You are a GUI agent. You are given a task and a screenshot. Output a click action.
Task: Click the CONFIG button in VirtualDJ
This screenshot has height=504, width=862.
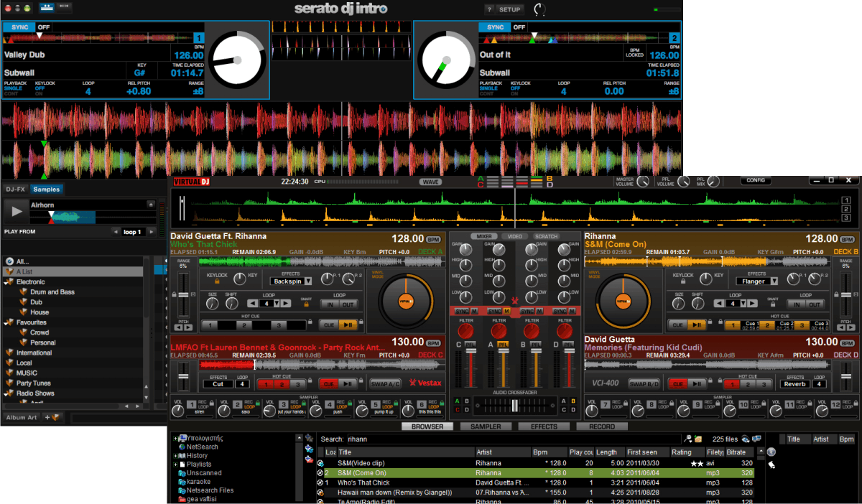(756, 181)
